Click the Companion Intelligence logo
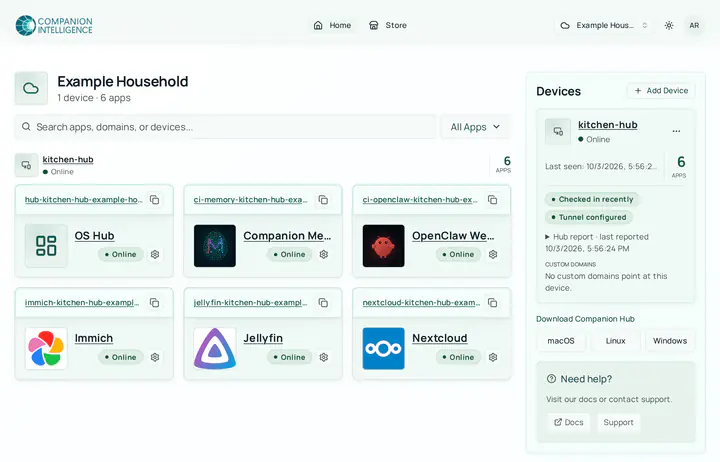720x462 pixels. tap(54, 25)
